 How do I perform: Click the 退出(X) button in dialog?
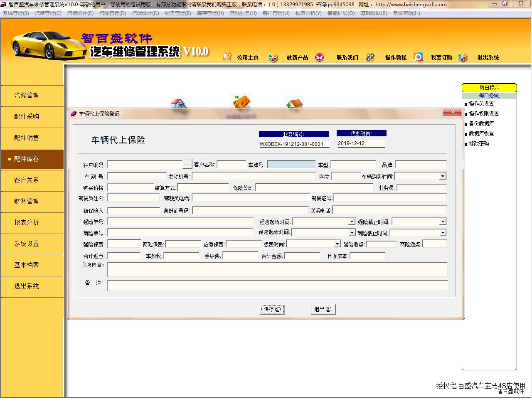pyautogui.click(x=323, y=309)
